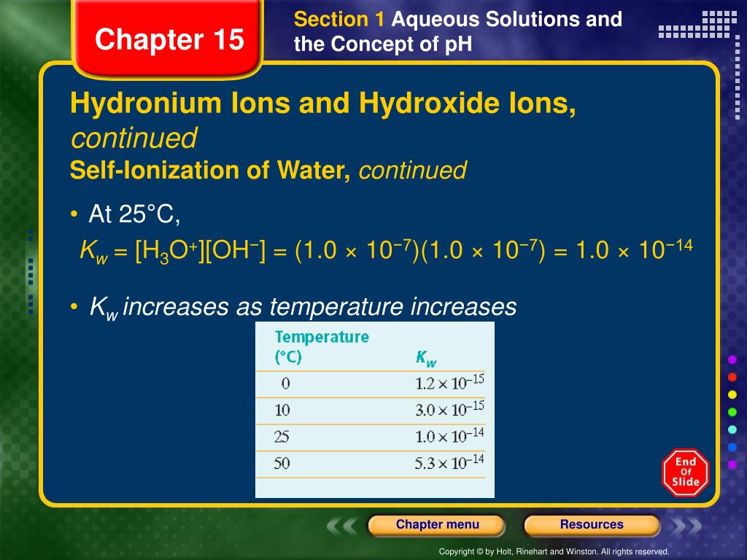Screen dimensions: 747x560
Task: Advance with the double right arrows
Action: coord(686,526)
